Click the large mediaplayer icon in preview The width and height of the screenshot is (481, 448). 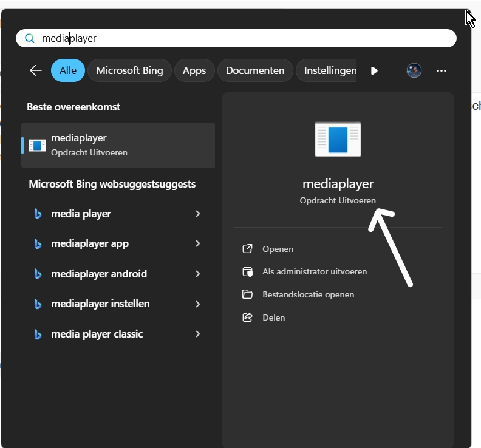338,139
